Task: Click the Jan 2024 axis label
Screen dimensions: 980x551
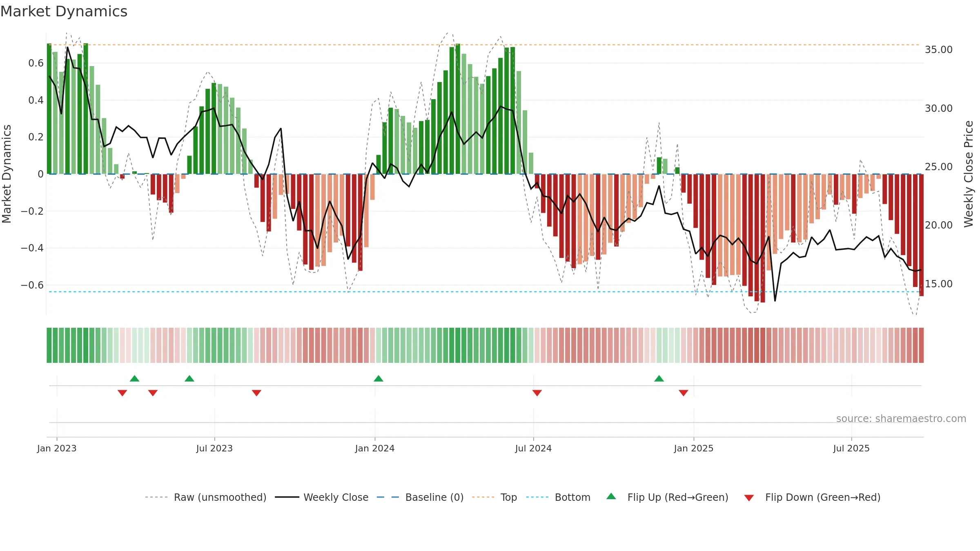Action: click(375, 448)
